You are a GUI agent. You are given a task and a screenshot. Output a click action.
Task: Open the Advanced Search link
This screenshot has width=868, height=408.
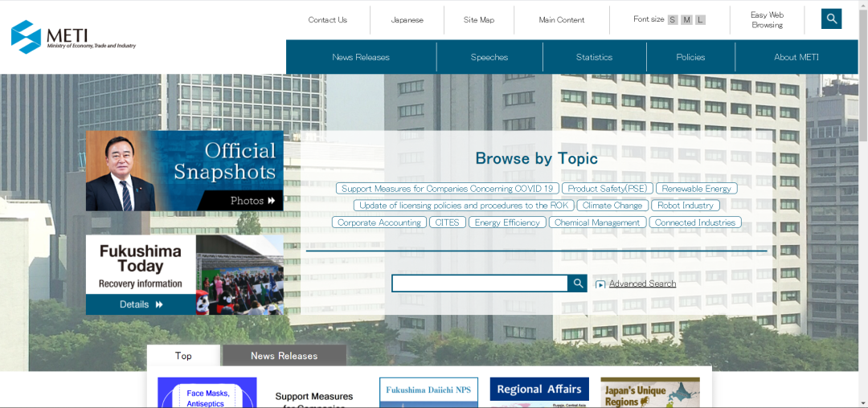642,284
